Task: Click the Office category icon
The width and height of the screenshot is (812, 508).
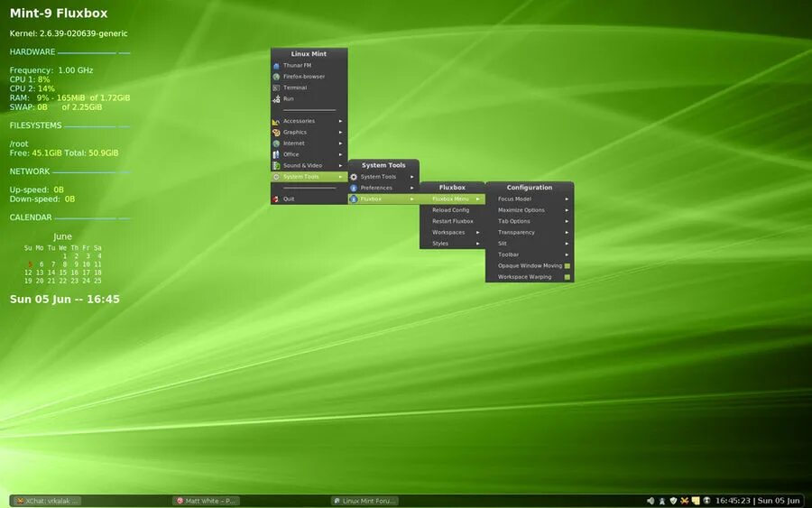Action: 276,155
